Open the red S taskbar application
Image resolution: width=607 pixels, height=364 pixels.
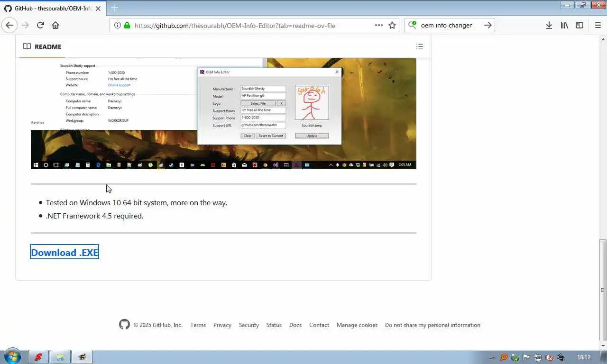[38, 357]
